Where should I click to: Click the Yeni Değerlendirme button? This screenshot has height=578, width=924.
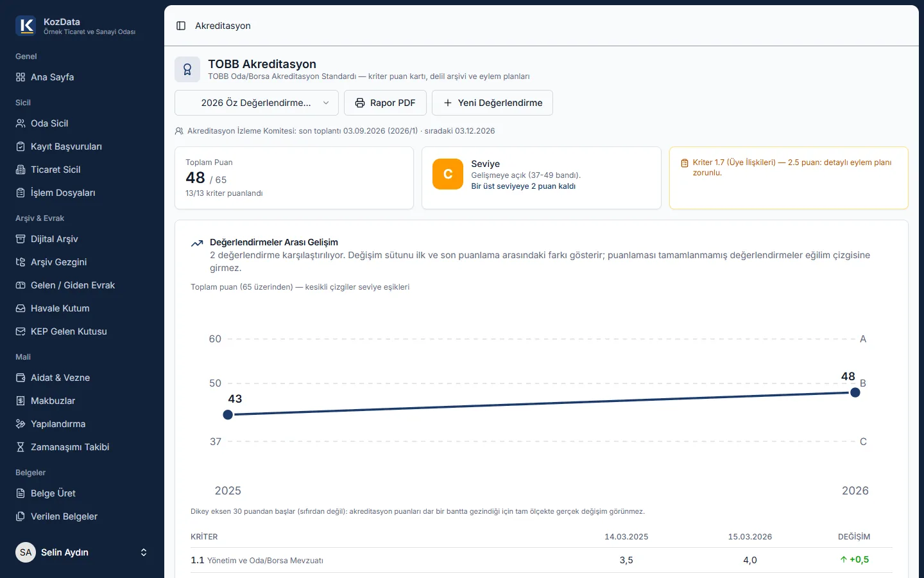tap(492, 103)
